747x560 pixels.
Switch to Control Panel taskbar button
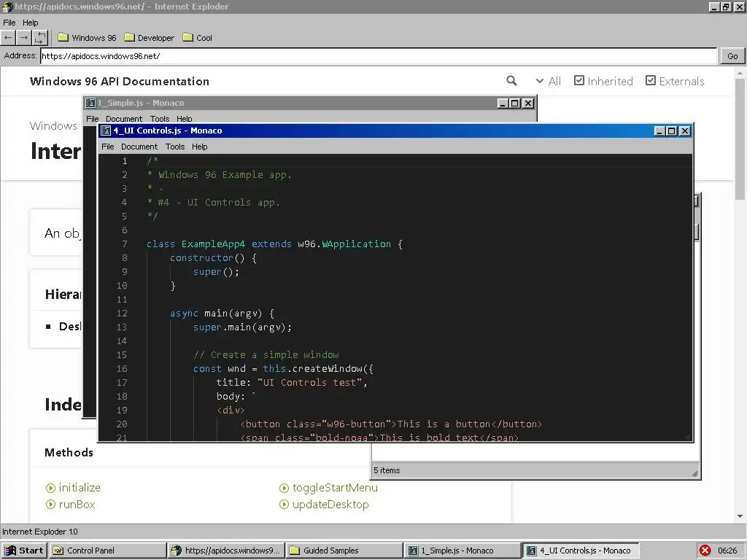[107, 551]
